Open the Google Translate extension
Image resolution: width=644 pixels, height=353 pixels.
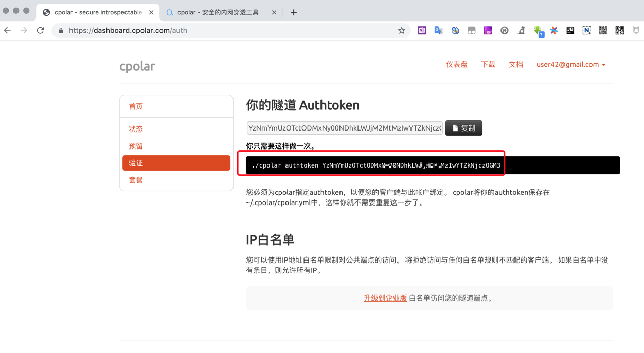(438, 31)
